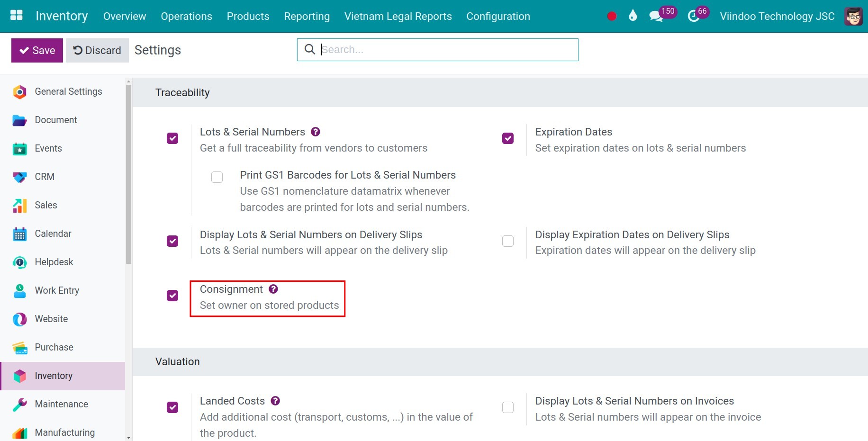Click the red recording indicator icon
Viewport: 868px width, 441px height.
612,16
